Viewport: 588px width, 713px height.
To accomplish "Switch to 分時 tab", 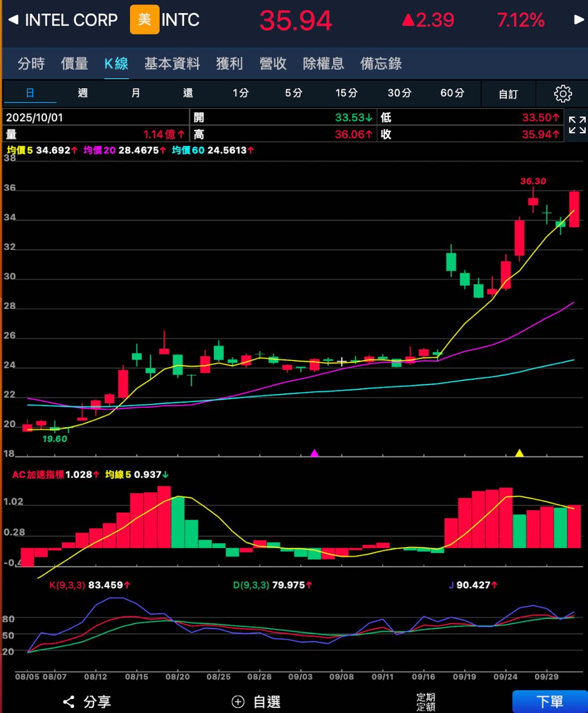I will pos(31,64).
